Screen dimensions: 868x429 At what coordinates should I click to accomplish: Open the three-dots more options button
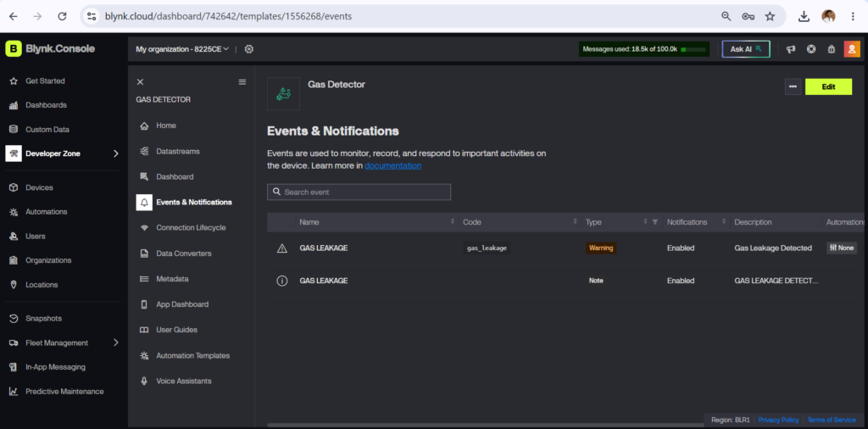pos(793,87)
